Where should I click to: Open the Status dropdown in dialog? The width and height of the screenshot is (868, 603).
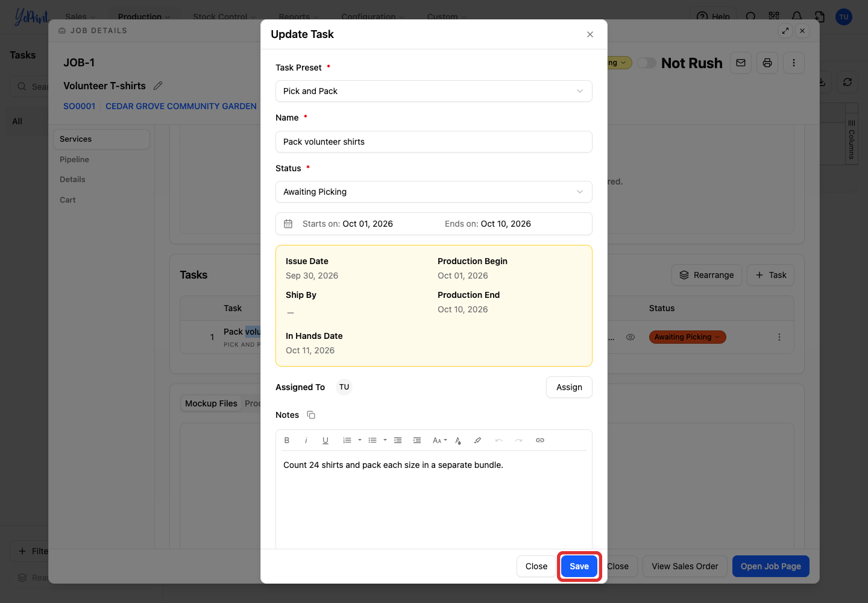point(434,192)
